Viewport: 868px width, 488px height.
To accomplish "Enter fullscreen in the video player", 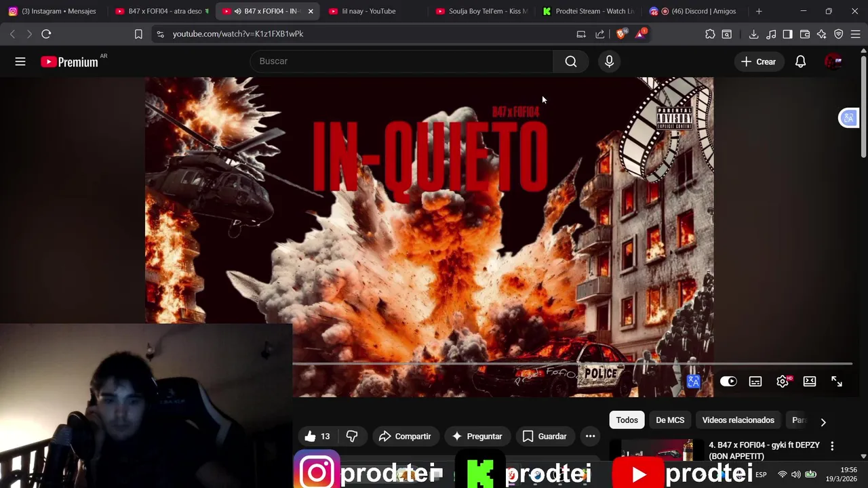I will 837,382.
